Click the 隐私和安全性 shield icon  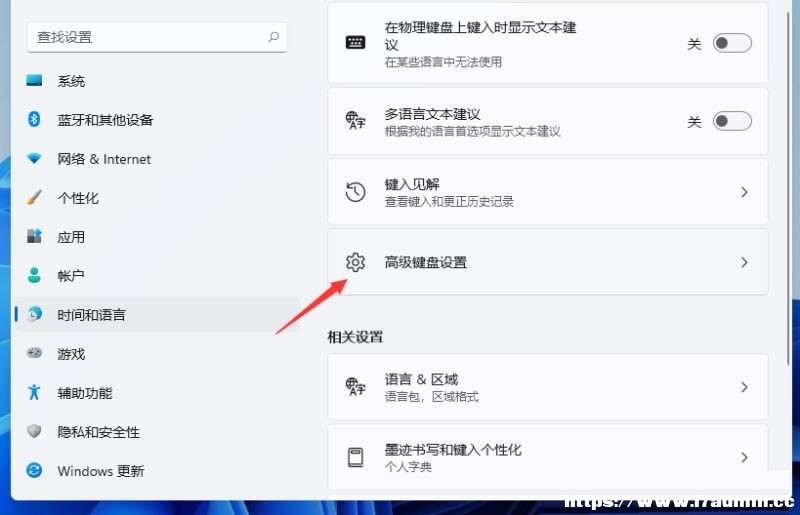34,431
